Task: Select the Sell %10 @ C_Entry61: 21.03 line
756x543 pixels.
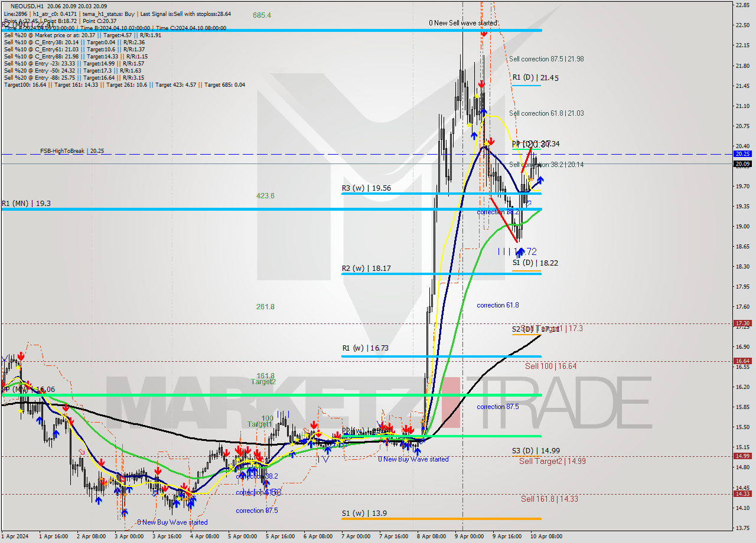Action: point(74,49)
